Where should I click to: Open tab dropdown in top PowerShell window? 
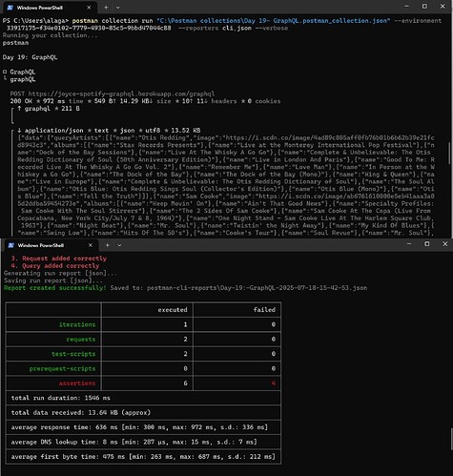118,8
